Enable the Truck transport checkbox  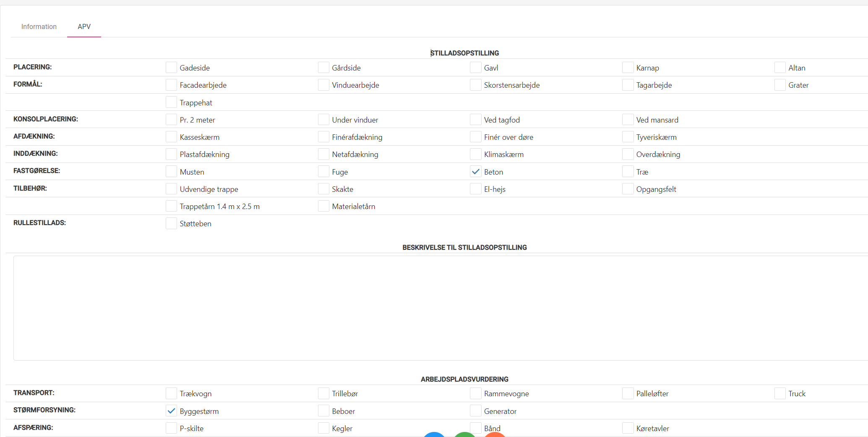click(780, 393)
